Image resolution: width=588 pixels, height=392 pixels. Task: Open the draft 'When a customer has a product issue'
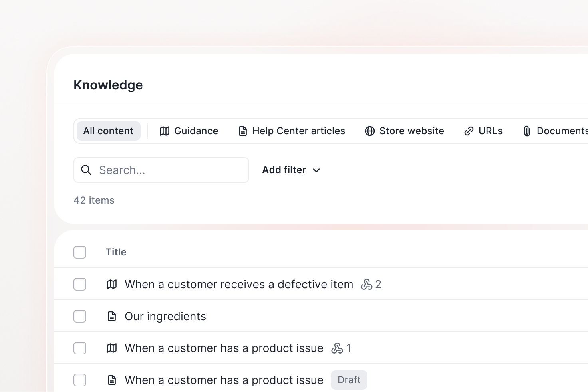click(224, 380)
